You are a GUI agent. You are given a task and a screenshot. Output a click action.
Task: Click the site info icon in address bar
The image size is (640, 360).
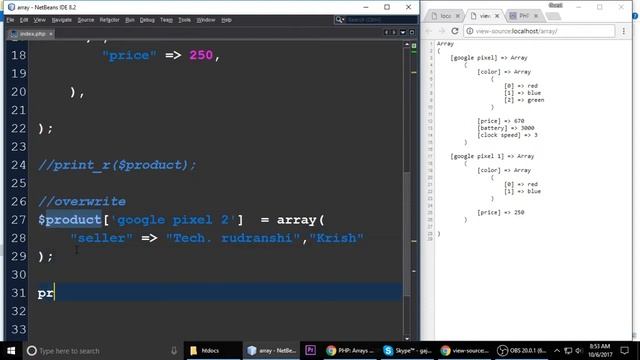[x=470, y=31]
